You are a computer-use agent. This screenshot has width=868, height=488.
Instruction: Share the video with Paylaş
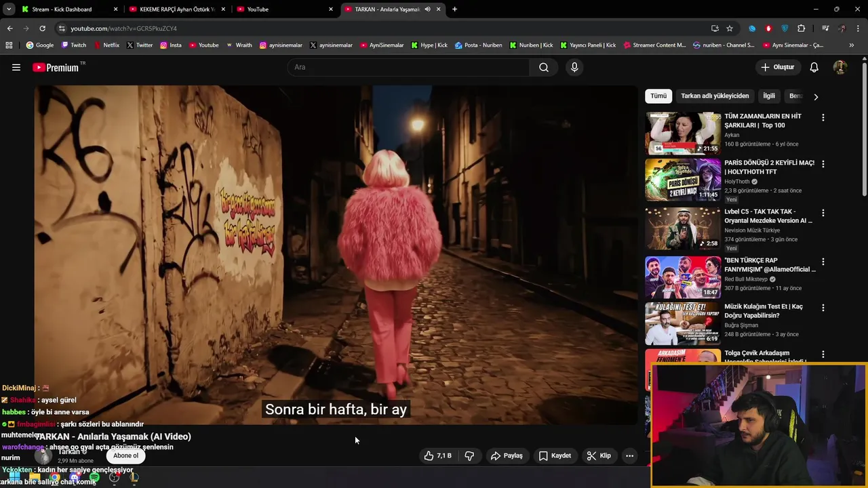click(x=506, y=455)
